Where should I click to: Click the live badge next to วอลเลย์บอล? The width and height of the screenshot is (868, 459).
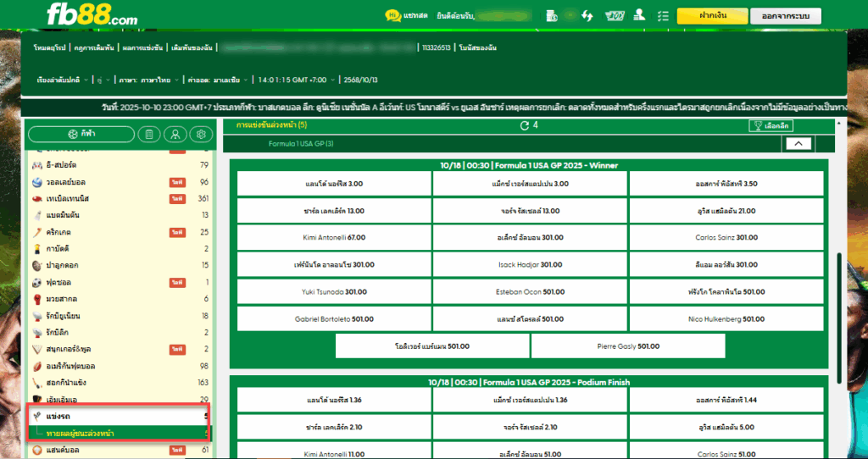click(x=177, y=182)
